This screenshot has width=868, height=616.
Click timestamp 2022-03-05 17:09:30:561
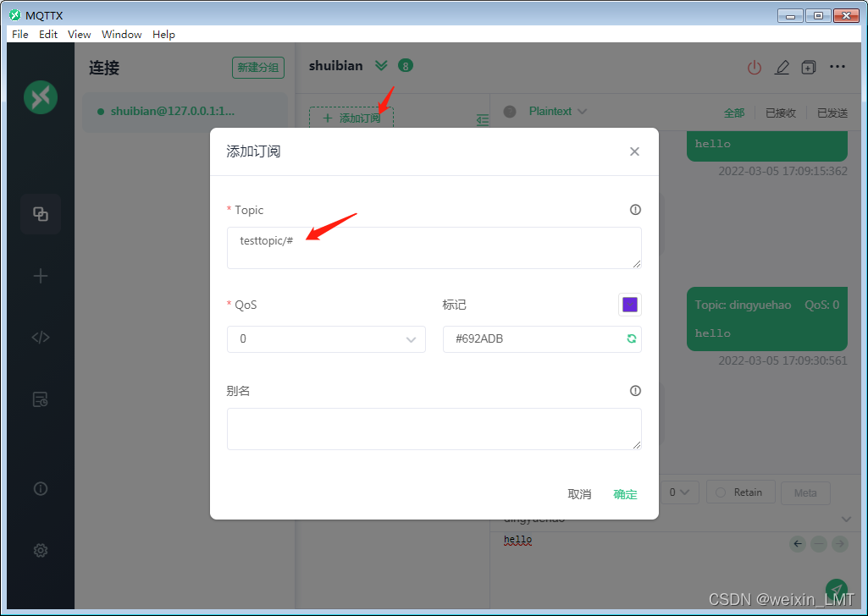click(x=782, y=361)
